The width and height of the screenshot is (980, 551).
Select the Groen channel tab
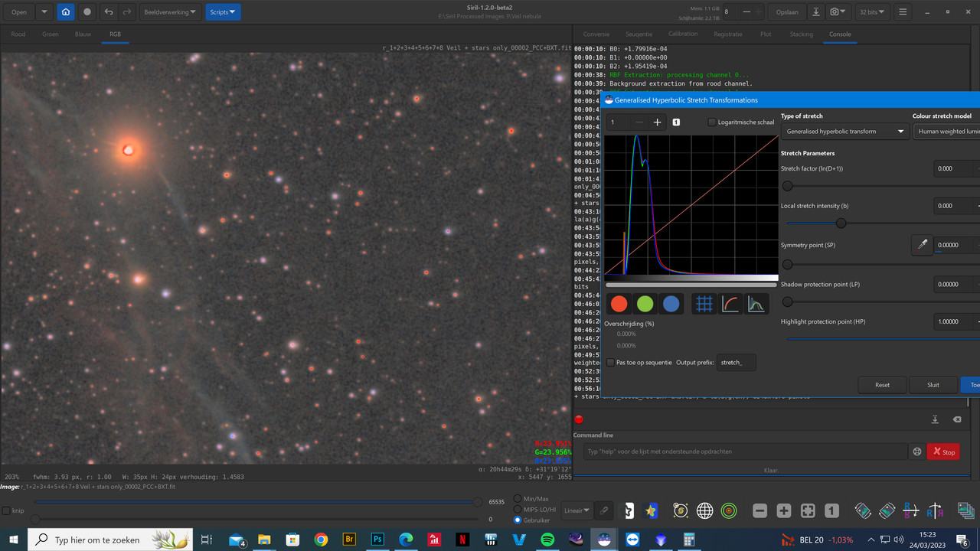51,34
